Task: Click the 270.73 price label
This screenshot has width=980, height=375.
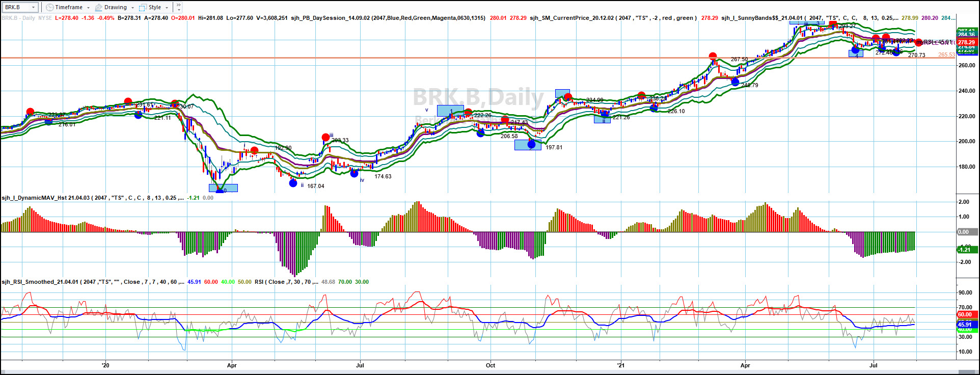Action: (917, 55)
